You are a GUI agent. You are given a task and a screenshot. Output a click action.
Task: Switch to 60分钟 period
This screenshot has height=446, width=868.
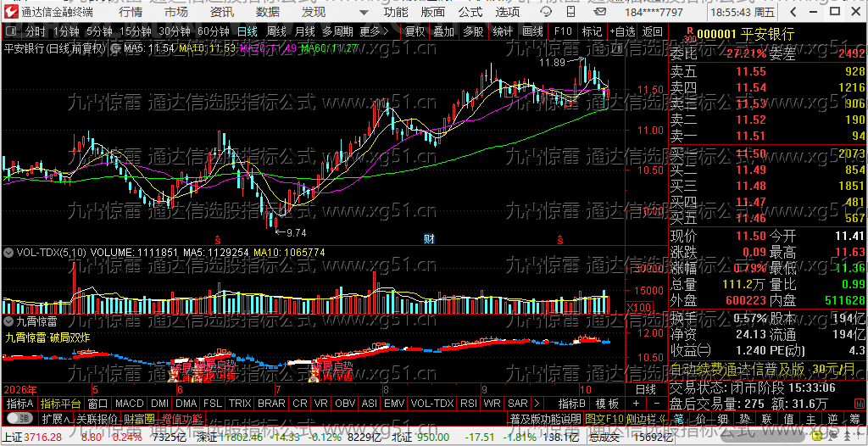pos(213,31)
